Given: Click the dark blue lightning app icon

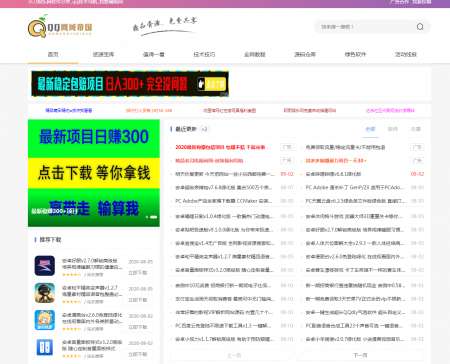Looking at the screenshot, I should 45,266.
